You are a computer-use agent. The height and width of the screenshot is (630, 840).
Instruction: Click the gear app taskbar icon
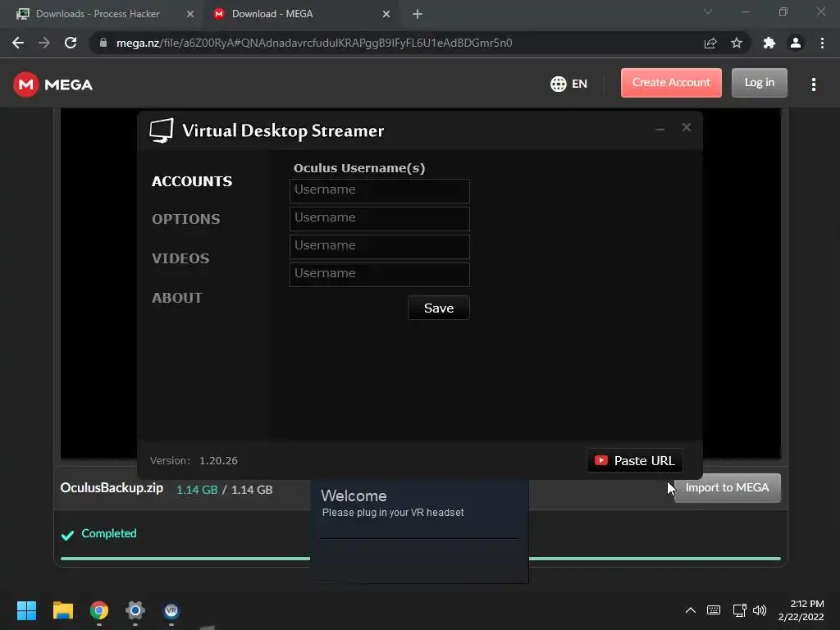[x=135, y=610]
